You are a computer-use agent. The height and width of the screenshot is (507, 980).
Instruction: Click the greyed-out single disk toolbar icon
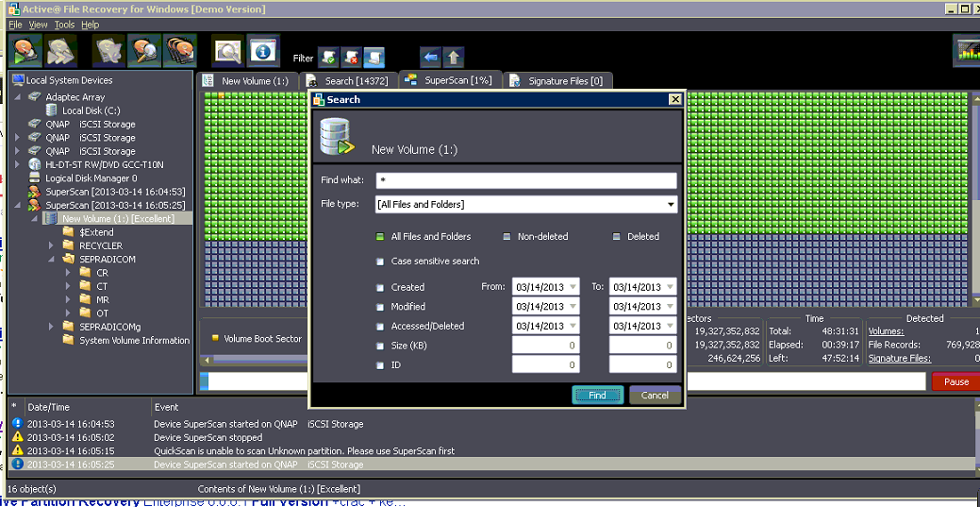pyautogui.click(x=108, y=51)
